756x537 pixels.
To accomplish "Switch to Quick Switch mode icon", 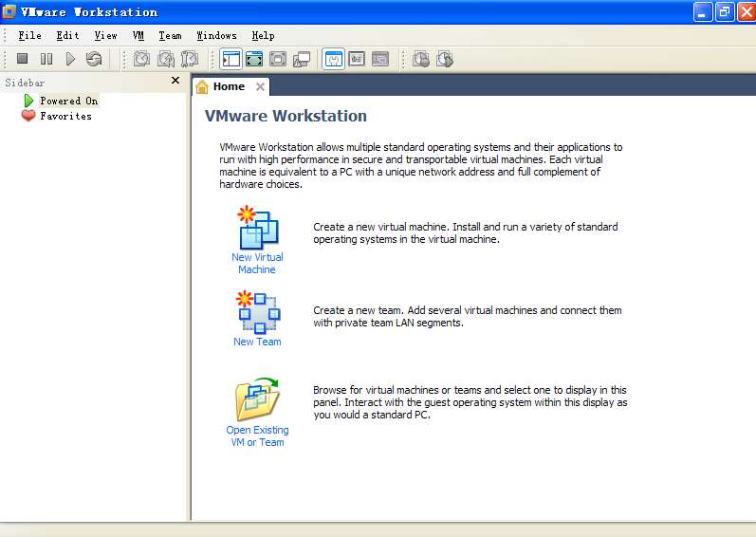I will point(254,59).
